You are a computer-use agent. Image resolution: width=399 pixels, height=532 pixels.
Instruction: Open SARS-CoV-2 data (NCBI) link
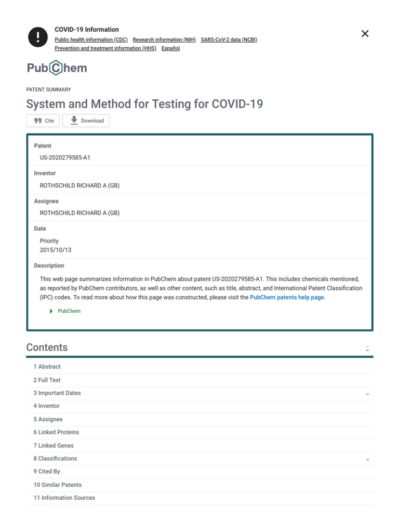[x=229, y=39]
